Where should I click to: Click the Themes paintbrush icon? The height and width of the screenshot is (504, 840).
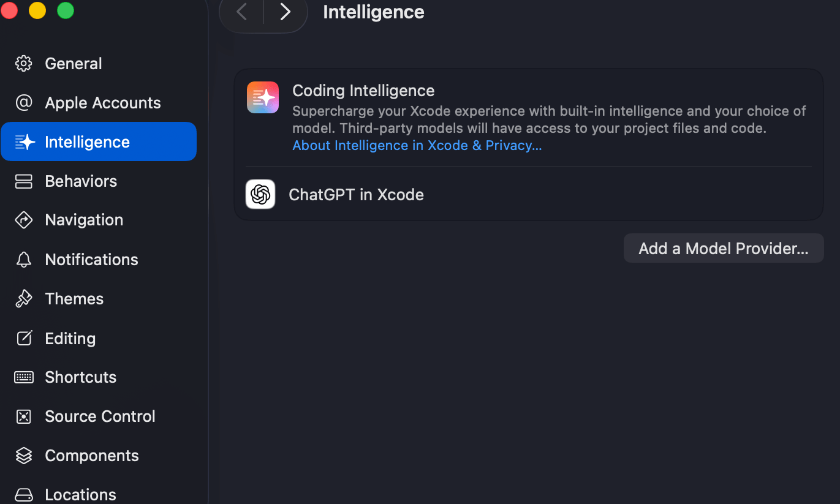click(x=24, y=299)
